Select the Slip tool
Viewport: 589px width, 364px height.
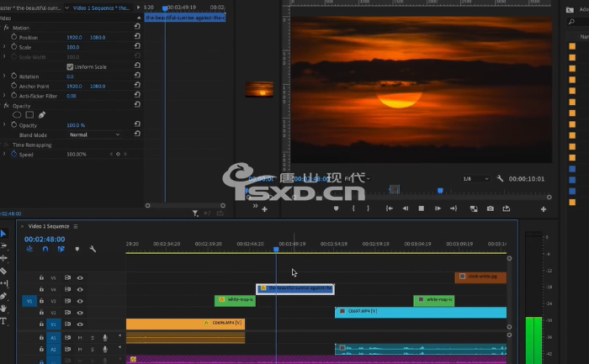3,283
